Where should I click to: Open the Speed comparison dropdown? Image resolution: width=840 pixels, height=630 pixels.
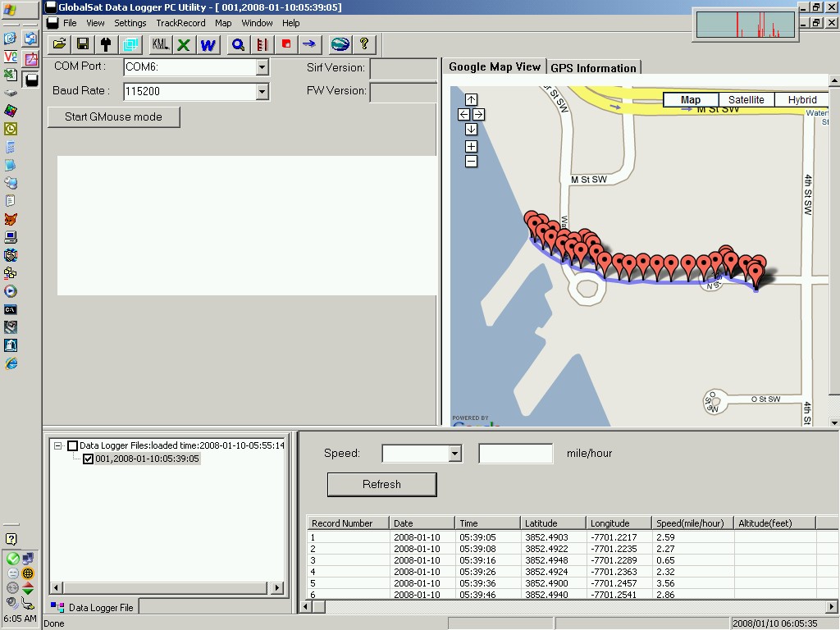tap(454, 453)
